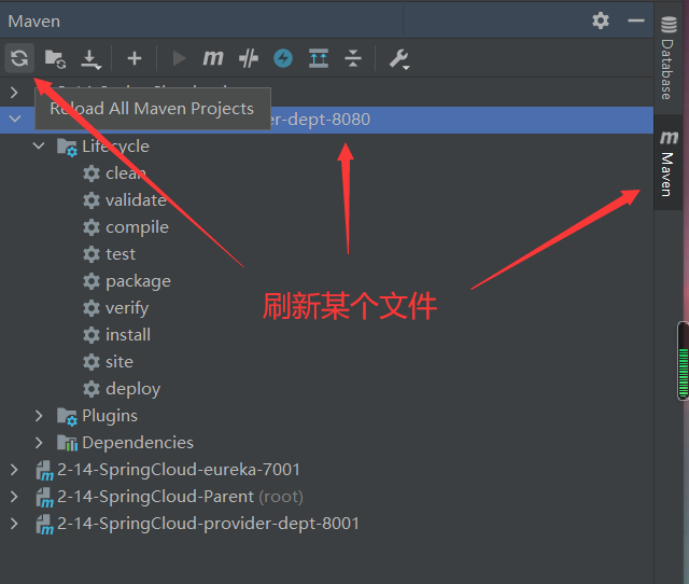The width and height of the screenshot is (689, 584).
Task: Click the gear icon beside package
Action: [91, 282]
